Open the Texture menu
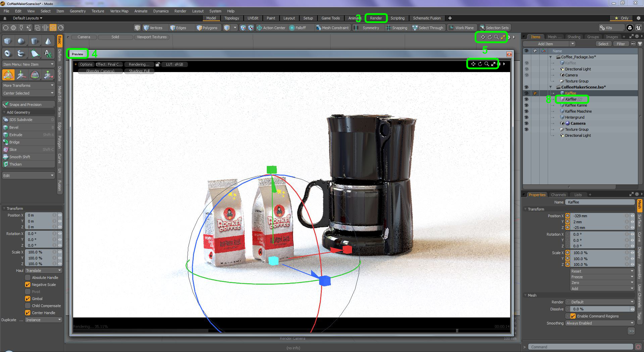644x352 pixels. [98, 11]
